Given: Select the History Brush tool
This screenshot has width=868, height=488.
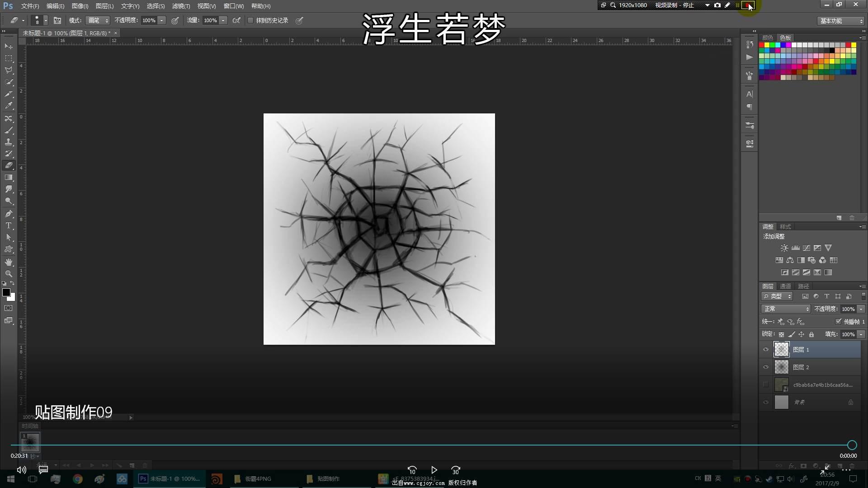Looking at the screenshot, I should click(9, 154).
